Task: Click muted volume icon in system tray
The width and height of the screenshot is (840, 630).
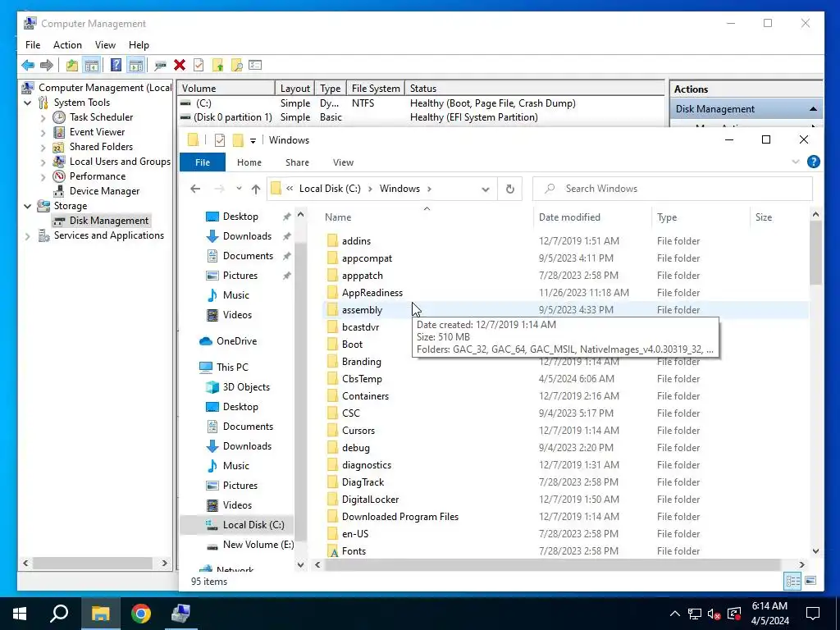Action: click(x=714, y=614)
